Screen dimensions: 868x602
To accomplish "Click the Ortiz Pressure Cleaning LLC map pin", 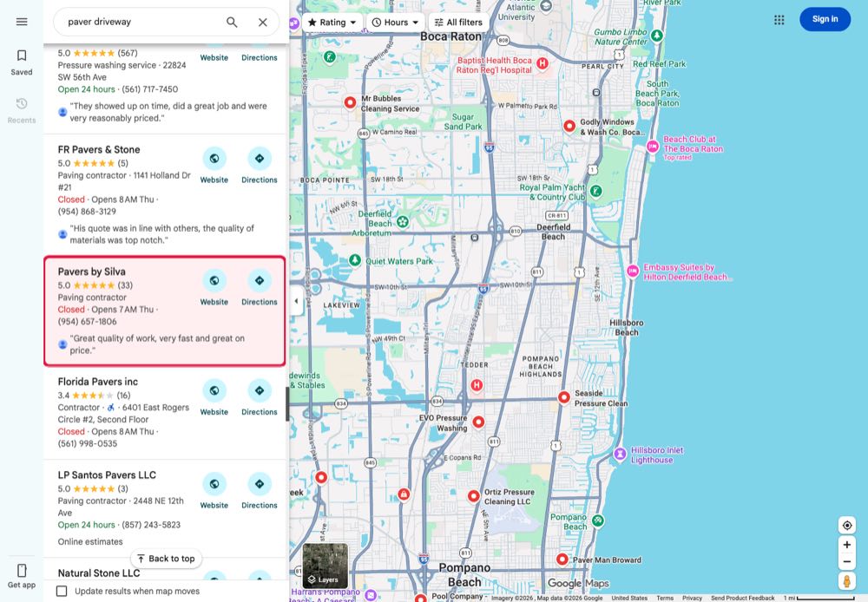I will click(474, 496).
